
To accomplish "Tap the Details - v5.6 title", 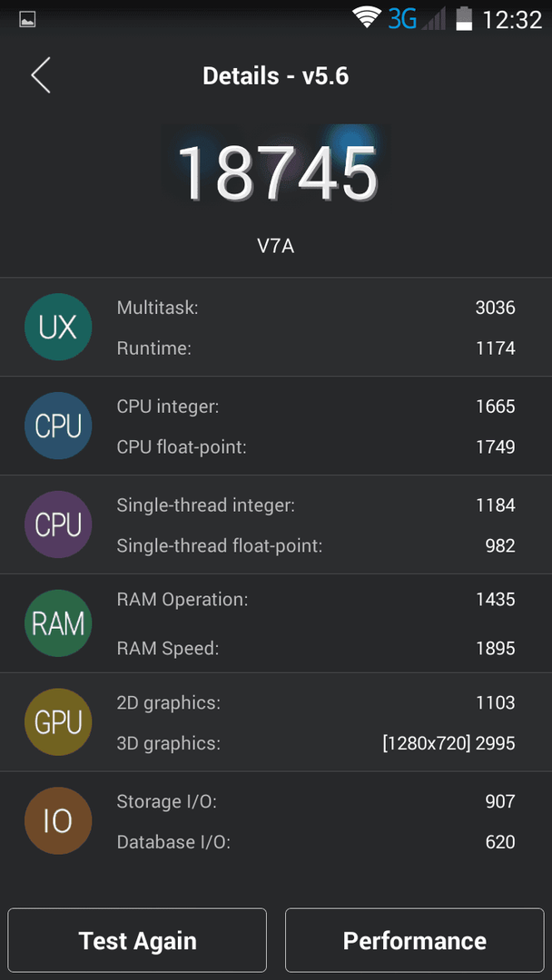I will click(x=276, y=76).
